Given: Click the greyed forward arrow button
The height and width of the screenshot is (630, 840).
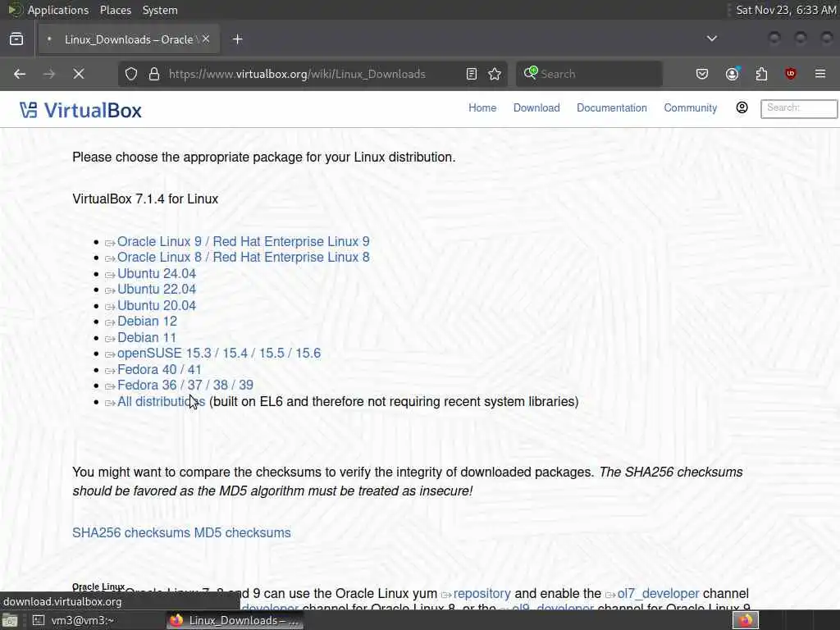Looking at the screenshot, I should (48, 74).
